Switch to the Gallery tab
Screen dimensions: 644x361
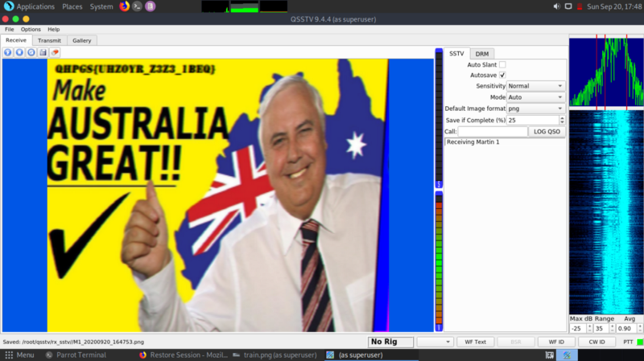[x=82, y=40]
